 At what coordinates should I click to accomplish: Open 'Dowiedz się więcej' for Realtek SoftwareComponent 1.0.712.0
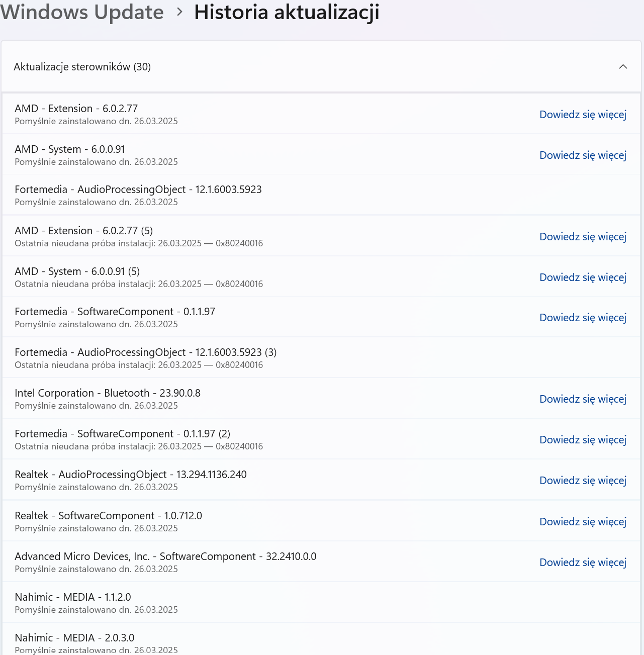583,522
